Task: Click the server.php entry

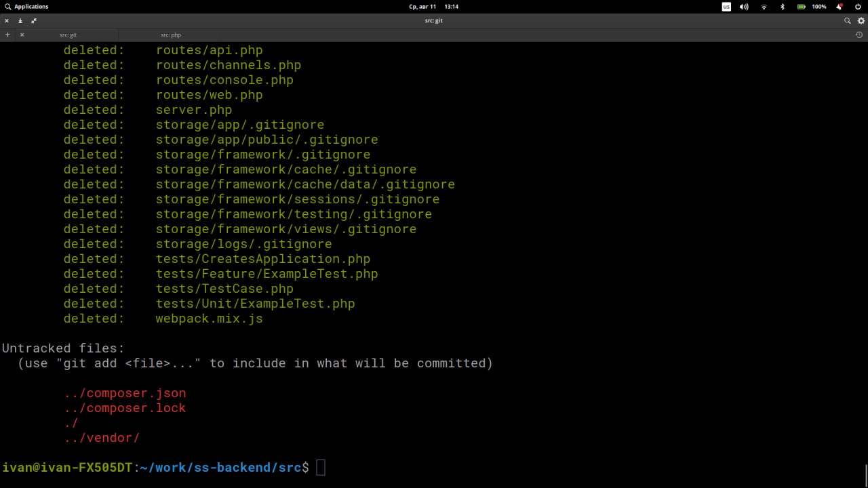Action: point(194,110)
